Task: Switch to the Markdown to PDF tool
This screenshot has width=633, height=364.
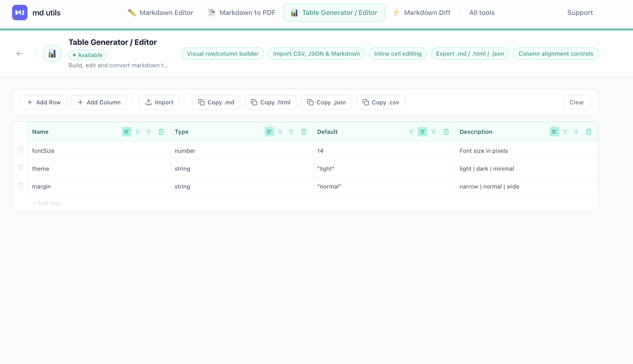Action: [x=241, y=13]
